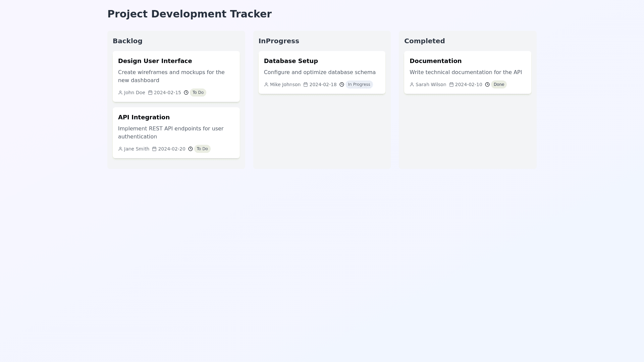Click the user icon beside Sarah Wilson

412,84
